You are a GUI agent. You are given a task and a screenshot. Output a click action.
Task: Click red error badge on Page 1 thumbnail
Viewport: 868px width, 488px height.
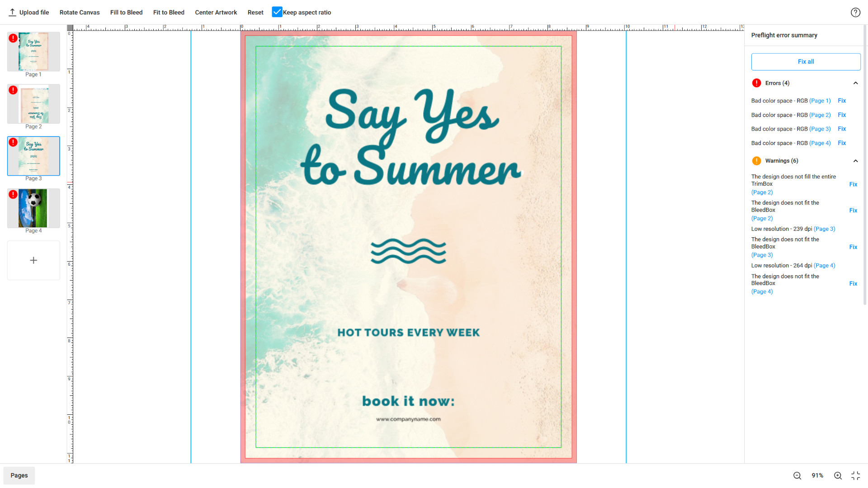click(13, 38)
